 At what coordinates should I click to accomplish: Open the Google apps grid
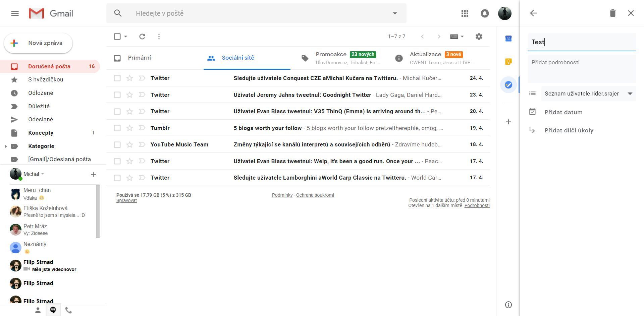tap(465, 13)
